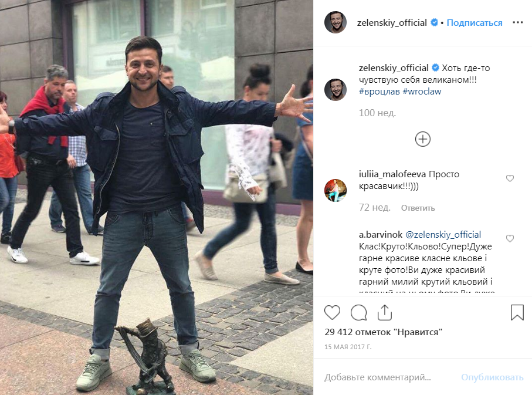The image size is (532, 395).
Task: Follow the account via Подписаться
Action: (x=475, y=23)
